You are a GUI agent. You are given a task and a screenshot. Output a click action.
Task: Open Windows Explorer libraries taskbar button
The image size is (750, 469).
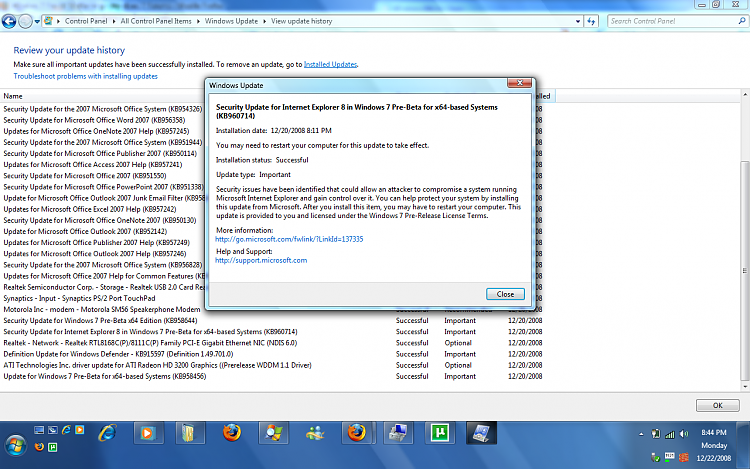click(x=189, y=433)
